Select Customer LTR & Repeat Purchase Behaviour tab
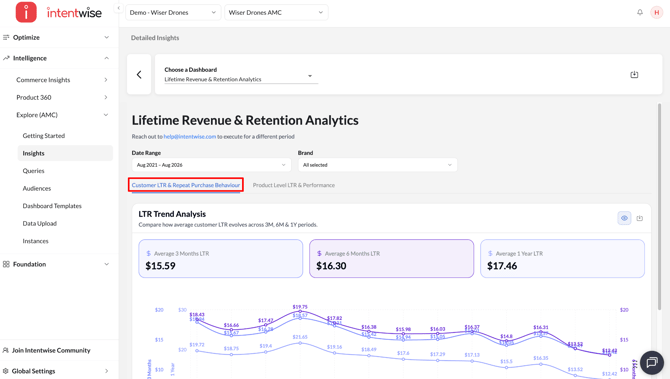Viewport: 670px width, 379px height. (186, 185)
